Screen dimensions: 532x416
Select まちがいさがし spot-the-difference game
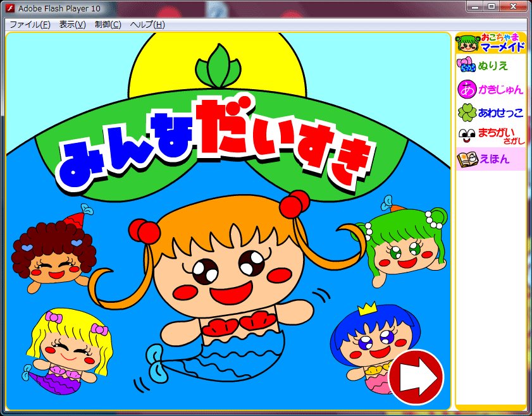[x=491, y=136]
